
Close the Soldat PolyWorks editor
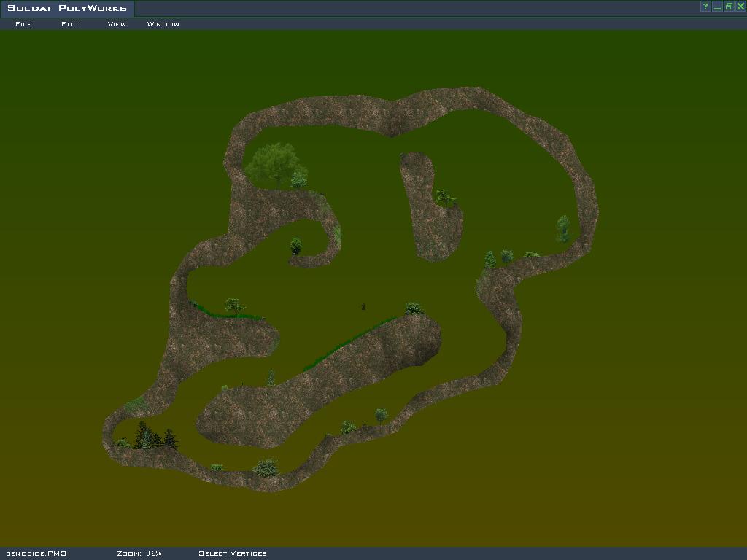(740, 7)
